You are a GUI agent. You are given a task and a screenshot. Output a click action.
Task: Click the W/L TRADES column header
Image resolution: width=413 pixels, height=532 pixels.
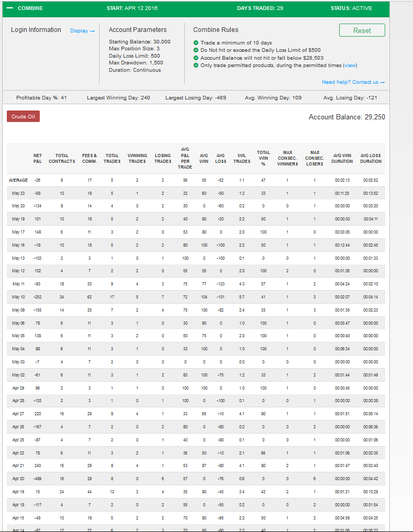click(242, 159)
